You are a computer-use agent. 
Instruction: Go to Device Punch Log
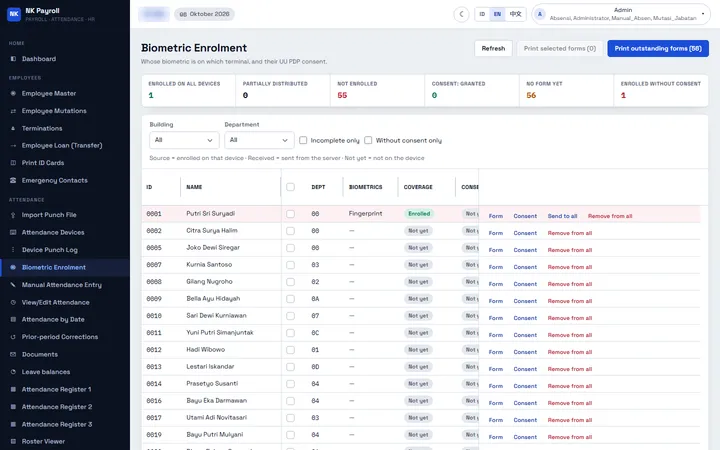click(x=50, y=250)
